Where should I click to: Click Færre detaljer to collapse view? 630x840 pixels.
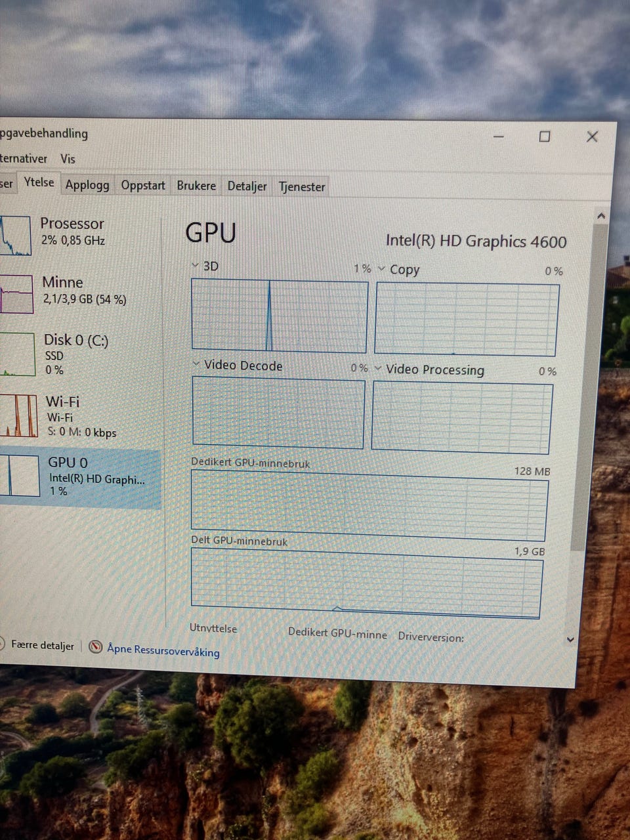tap(43, 645)
